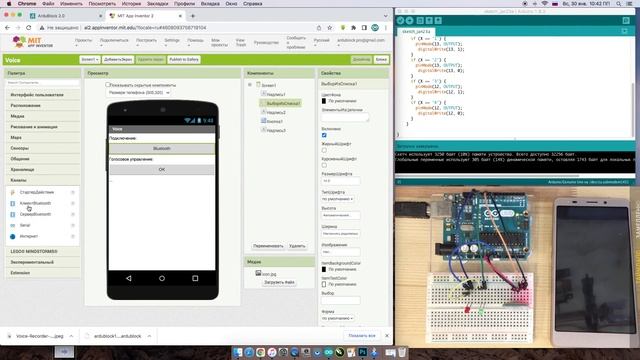Open help icon for BluetoothClient component
The height and width of the screenshot is (360, 640).
click(73, 203)
